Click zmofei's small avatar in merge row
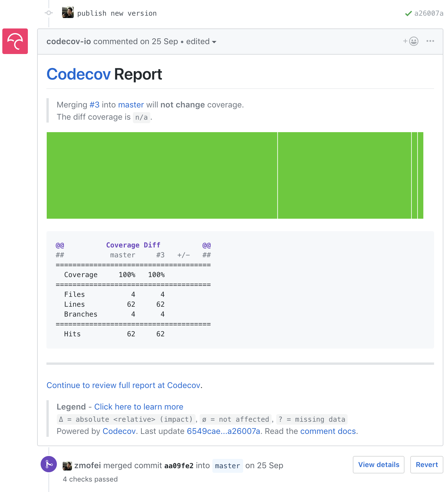Image resolution: width=448 pixels, height=492 pixels. [67, 466]
